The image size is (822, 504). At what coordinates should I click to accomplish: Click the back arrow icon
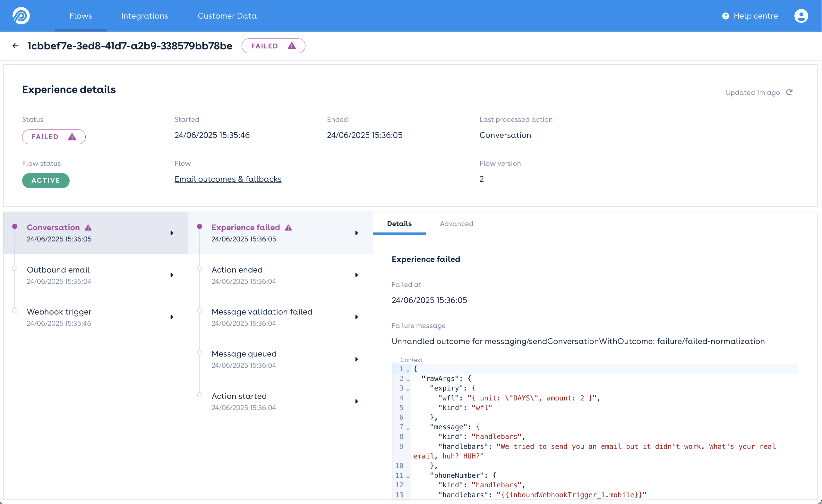[15, 46]
